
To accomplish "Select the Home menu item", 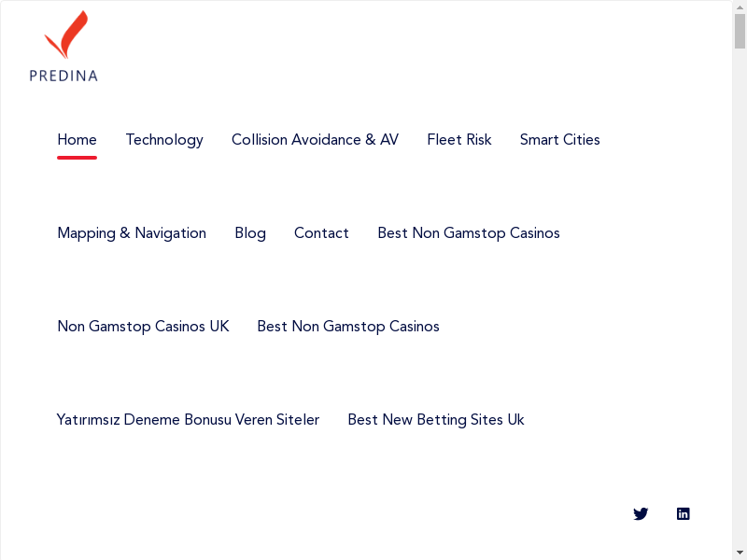I will pyautogui.click(x=77, y=140).
